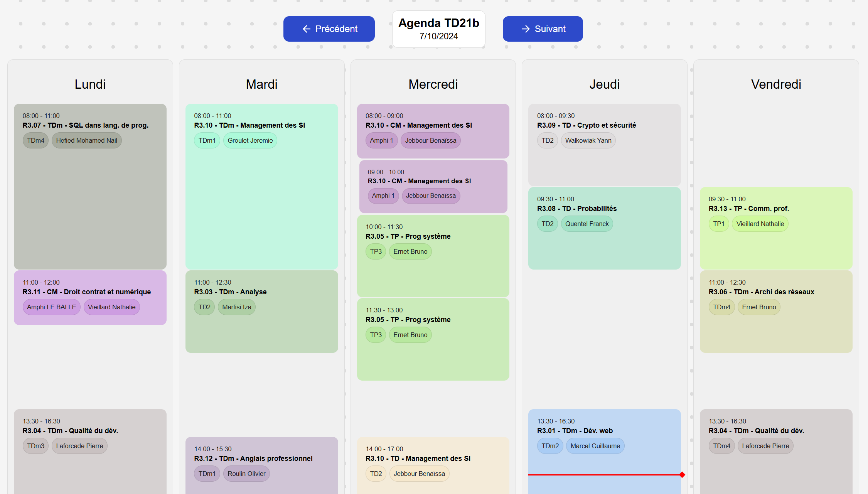Select the Hefied Mohamed Nail teacher tag
Viewport: 868px width, 494px height.
point(87,141)
